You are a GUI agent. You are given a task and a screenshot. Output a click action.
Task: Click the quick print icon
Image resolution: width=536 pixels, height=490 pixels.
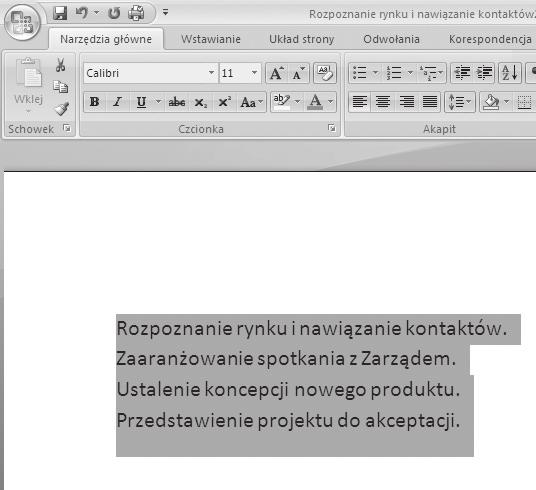click(x=136, y=13)
